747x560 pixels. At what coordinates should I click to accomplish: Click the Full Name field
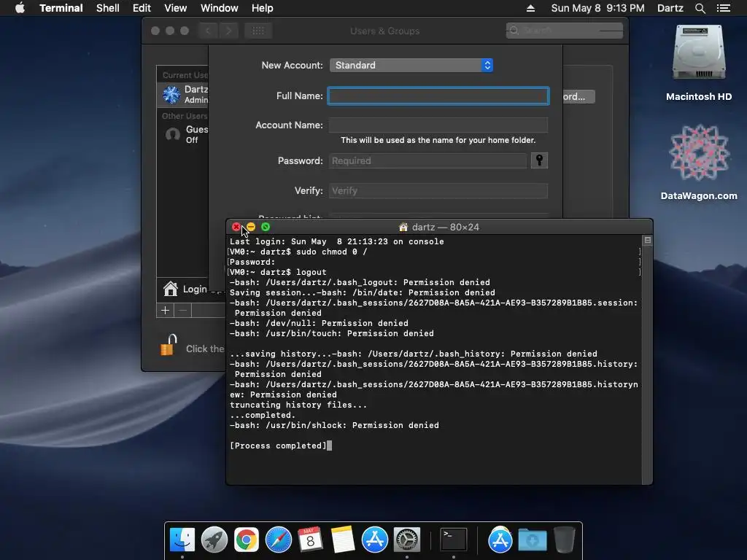(x=438, y=96)
